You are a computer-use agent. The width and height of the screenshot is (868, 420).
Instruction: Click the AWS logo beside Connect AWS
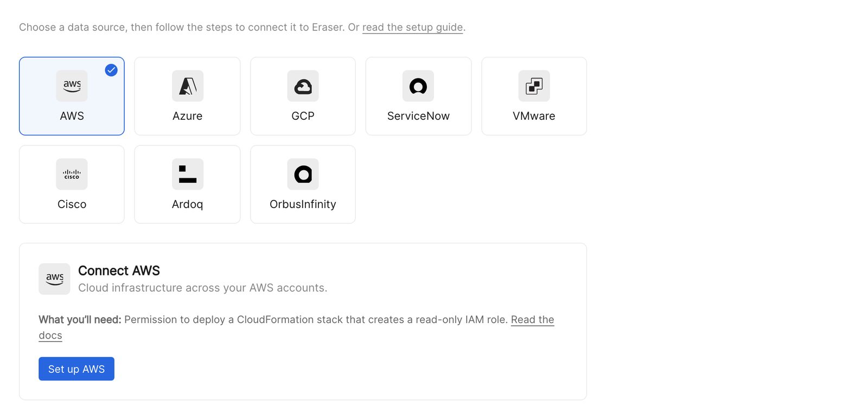click(54, 279)
